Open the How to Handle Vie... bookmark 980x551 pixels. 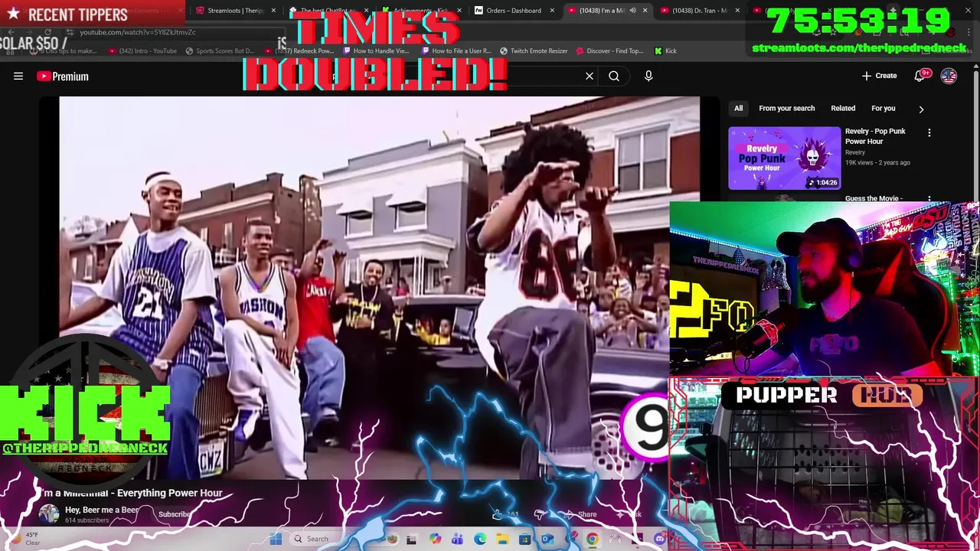pyautogui.click(x=376, y=51)
